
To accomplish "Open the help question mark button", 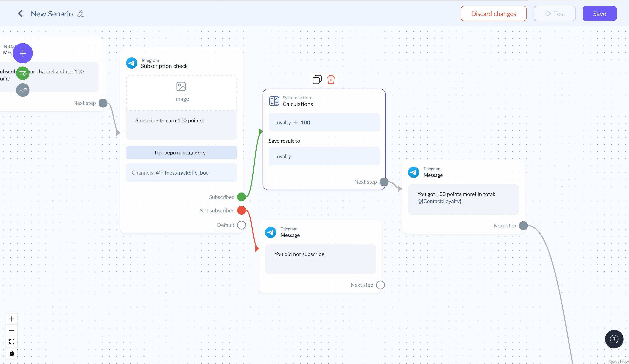I will pos(614,339).
